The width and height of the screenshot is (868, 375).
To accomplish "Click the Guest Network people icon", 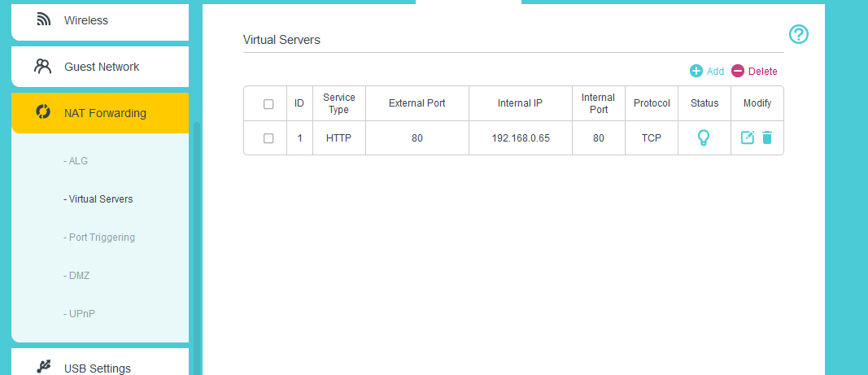I will pos(43,67).
